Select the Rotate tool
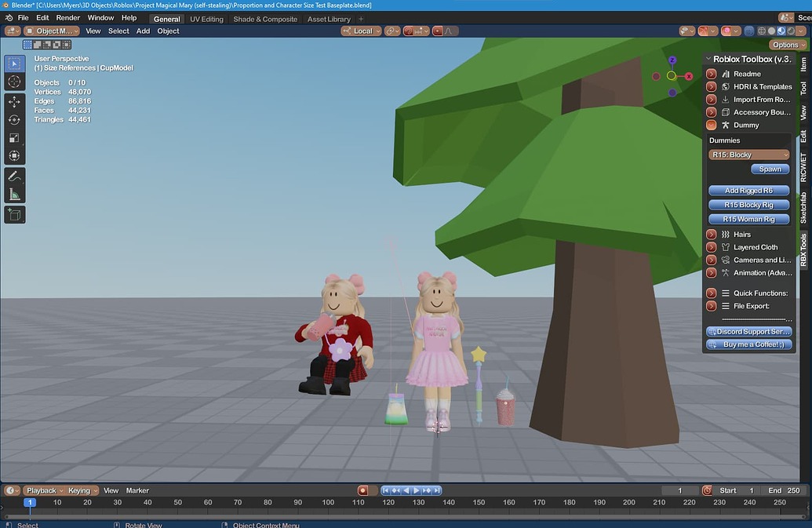 click(14, 120)
